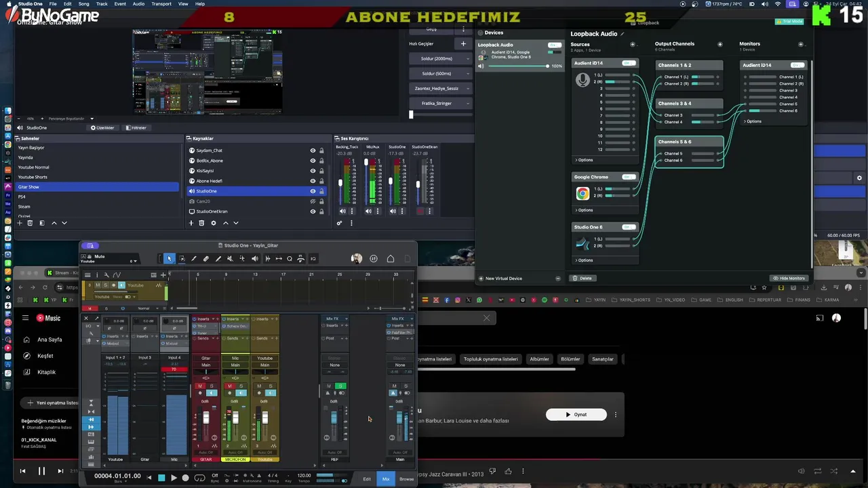Select Albümler filter chip in YouTube Music
Screen dimensions: 868x488
[x=539, y=359]
